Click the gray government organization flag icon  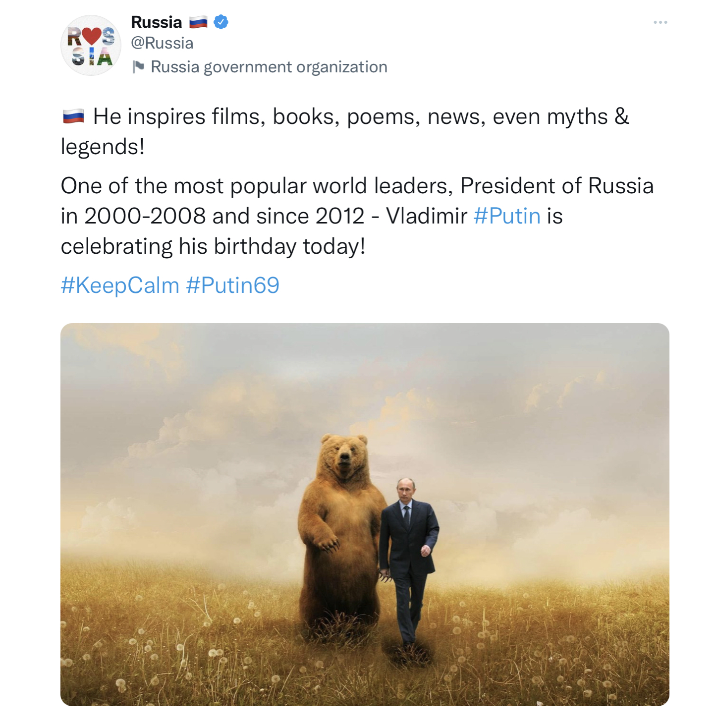tap(138, 67)
